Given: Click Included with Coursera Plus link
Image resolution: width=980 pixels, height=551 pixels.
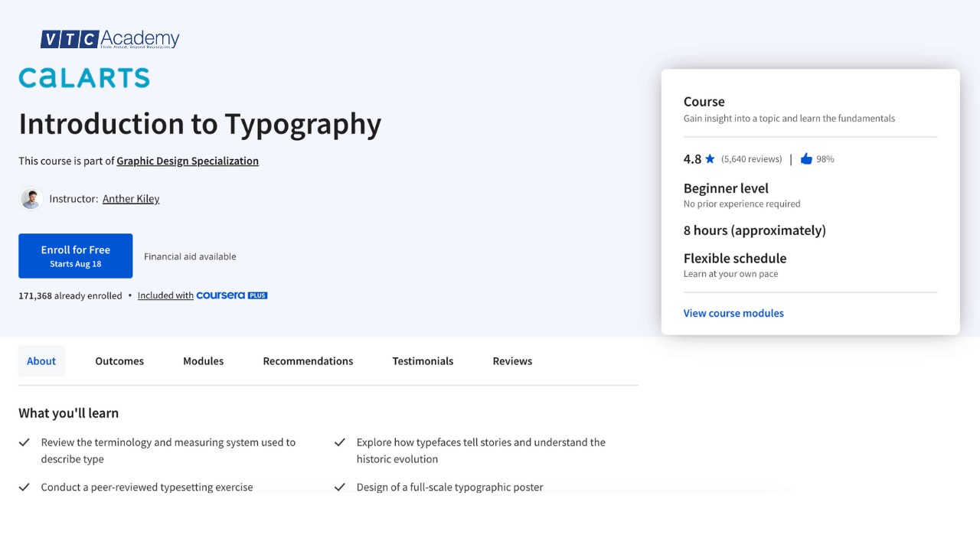Looking at the screenshot, I should (165, 295).
